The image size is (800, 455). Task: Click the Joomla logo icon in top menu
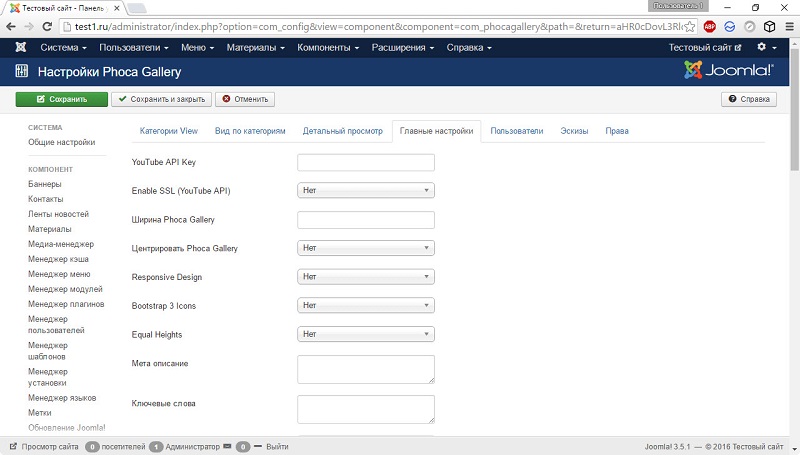tap(21, 47)
